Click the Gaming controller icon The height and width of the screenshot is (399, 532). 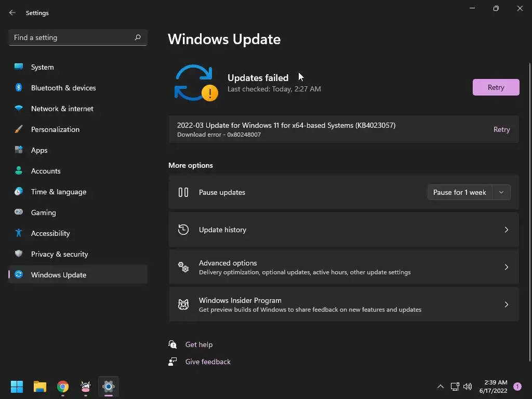[x=19, y=212]
